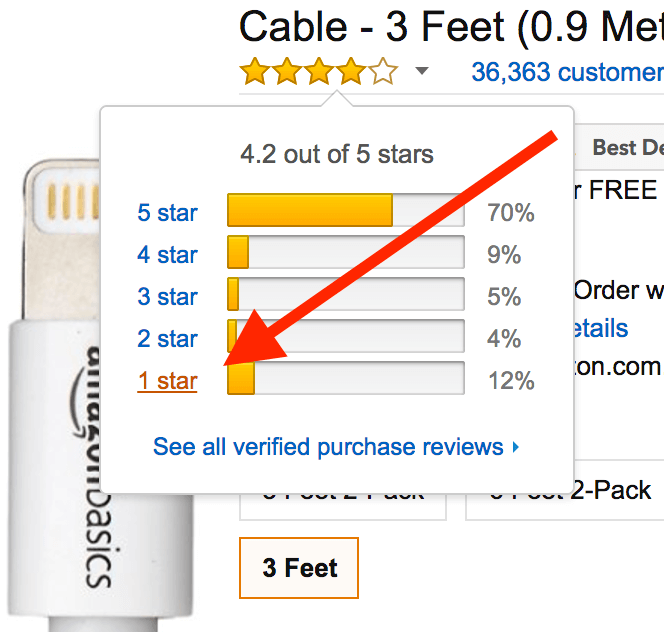Expand the rating breakdown dropdown arrow
This screenshot has height=632, width=664.
[421, 70]
